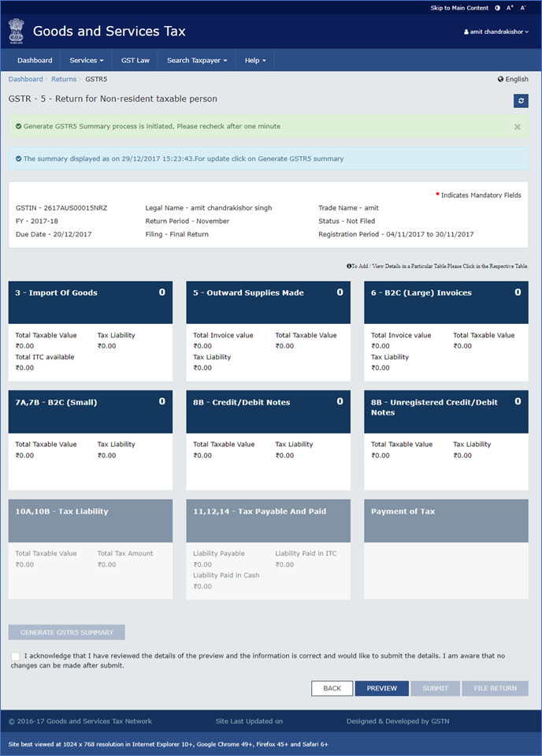Open 11,12,14 - Tax Payable And Paid tile
Image resolution: width=542 pixels, height=756 pixels.
tap(268, 549)
